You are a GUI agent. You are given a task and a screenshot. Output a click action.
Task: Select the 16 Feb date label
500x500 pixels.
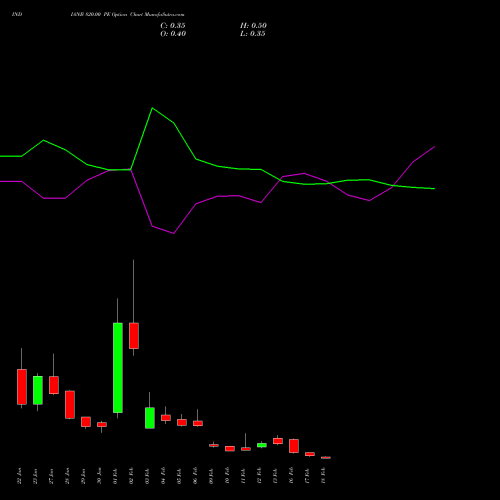[291, 476]
